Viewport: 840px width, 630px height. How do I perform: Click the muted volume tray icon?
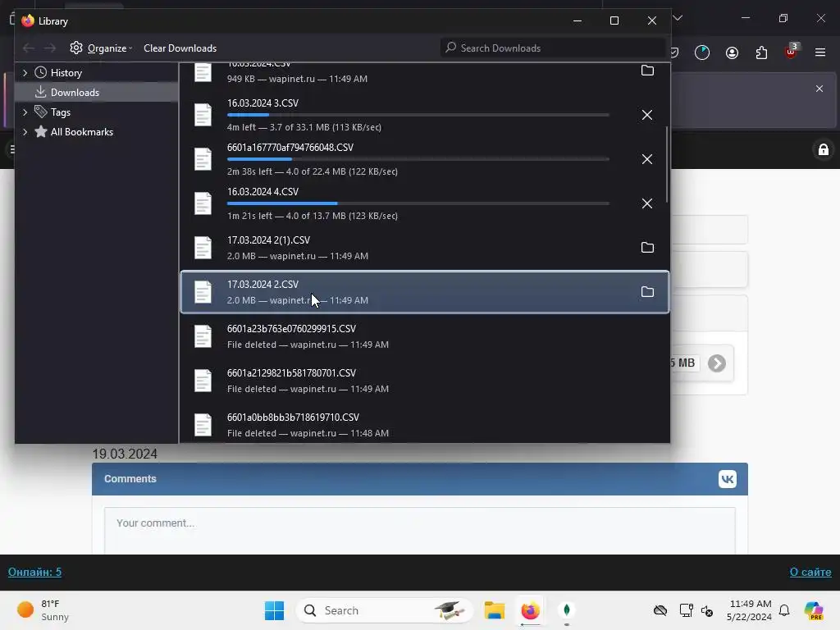point(706,610)
